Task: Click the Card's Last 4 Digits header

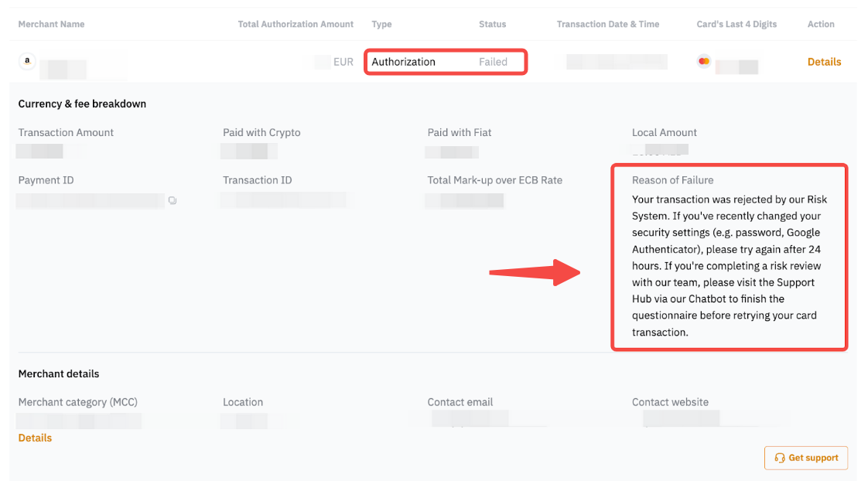Action: click(x=736, y=24)
